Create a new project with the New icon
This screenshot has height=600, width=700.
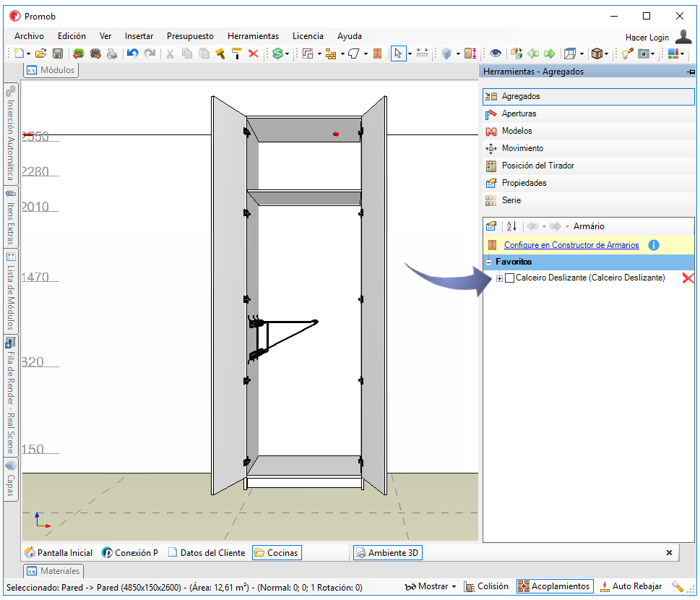click(19, 53)
